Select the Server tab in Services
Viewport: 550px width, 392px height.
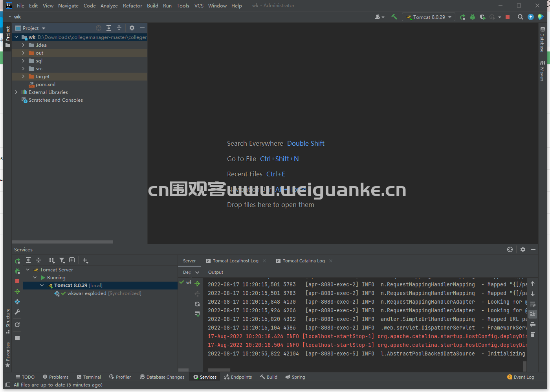point(189,261)
